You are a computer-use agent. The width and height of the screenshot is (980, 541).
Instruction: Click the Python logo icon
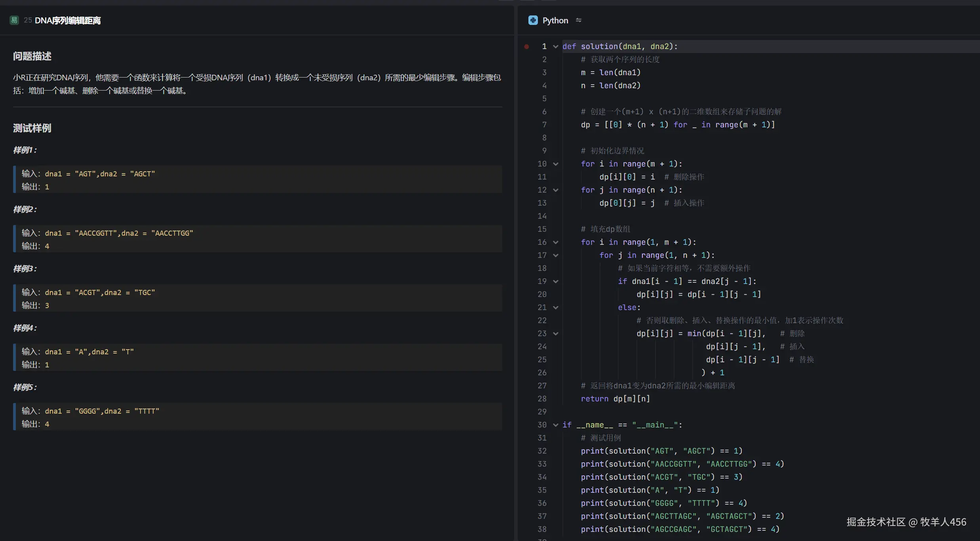point(533,20)
